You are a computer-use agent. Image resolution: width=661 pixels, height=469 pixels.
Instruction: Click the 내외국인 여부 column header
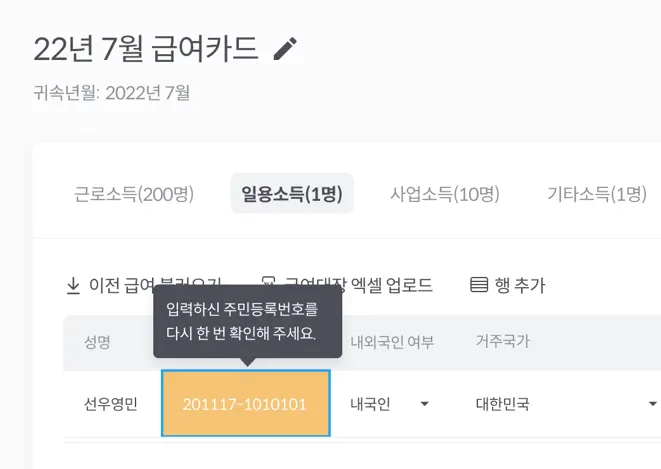pos(392,341)
